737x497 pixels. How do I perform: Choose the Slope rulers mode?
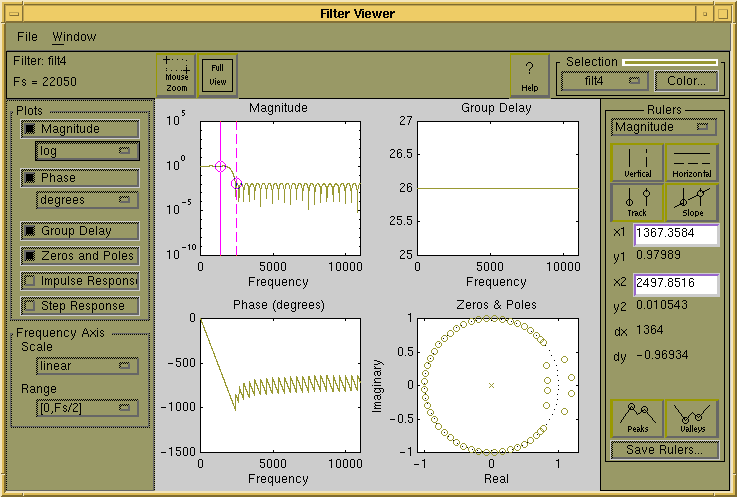[692, 202]
